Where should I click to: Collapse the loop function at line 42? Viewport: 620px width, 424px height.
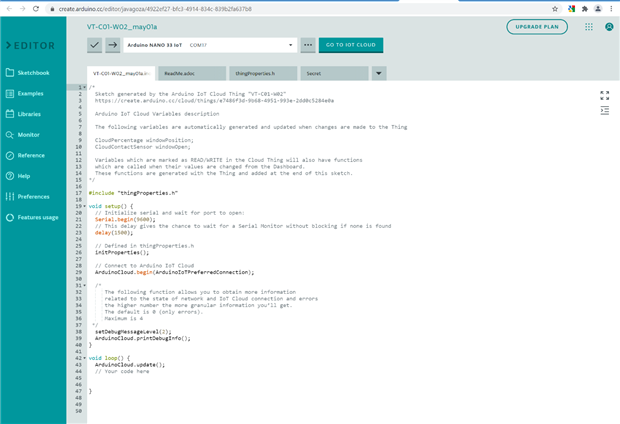[85, 358]
